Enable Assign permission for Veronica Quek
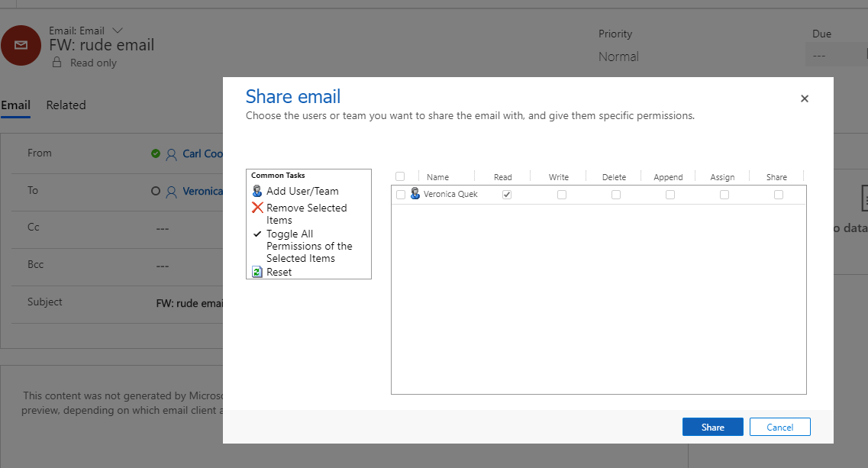868x468 pixels. [724, 195]
